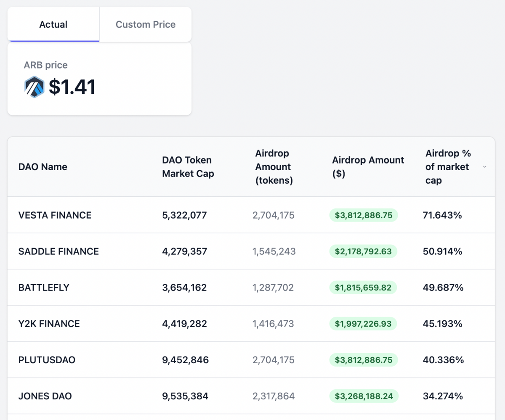Select the Y2K FINANCE row name
This screenshot has width=505, height=420.
click(49, 324)
